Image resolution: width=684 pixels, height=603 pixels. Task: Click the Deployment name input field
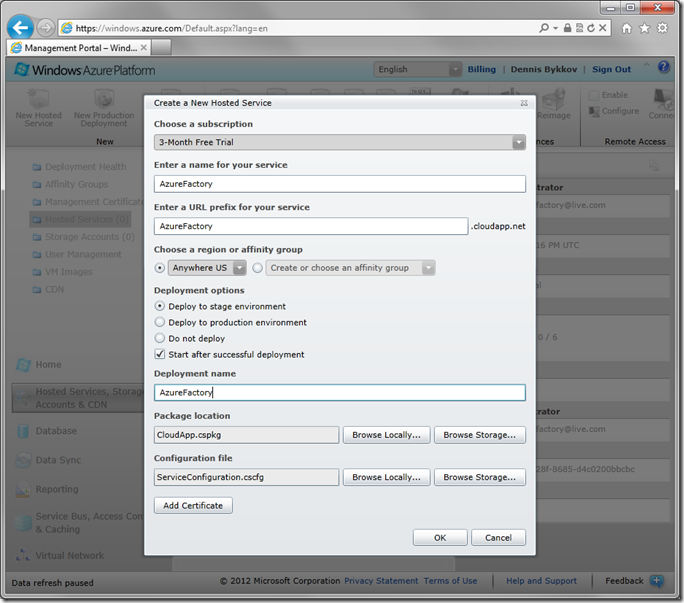click(x=339, y=393)
